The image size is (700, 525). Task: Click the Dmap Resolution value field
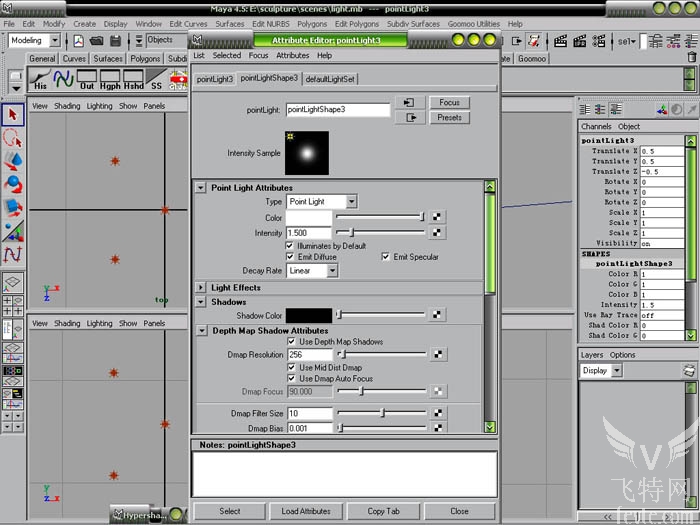[x=310, y=355]
